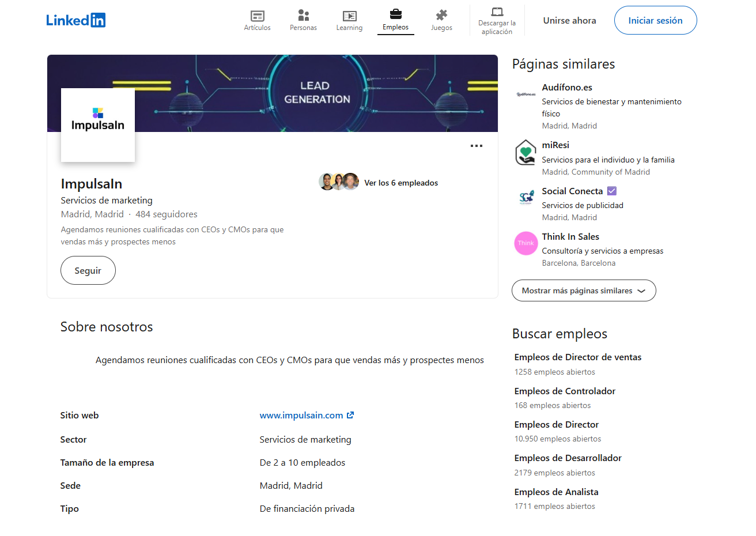The image size is (756, 536).
Task: Open Empleos de Analista
Action: 557,492
